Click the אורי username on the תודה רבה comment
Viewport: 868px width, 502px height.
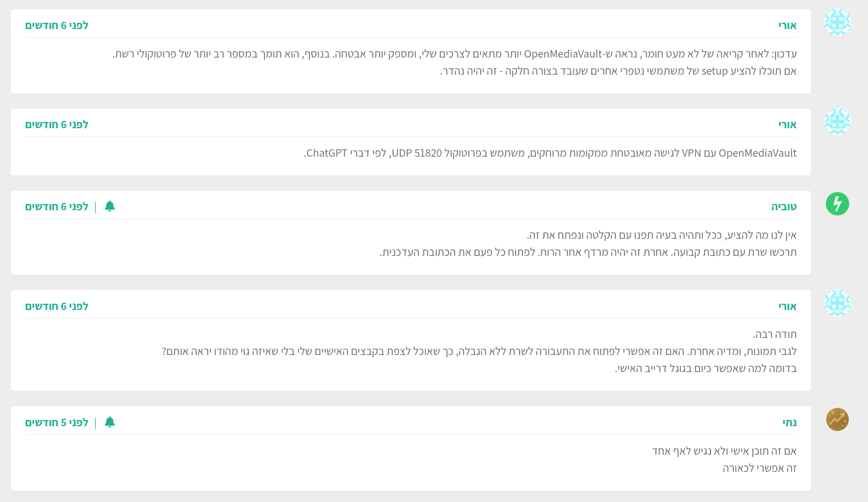click(x=787, y=307)
